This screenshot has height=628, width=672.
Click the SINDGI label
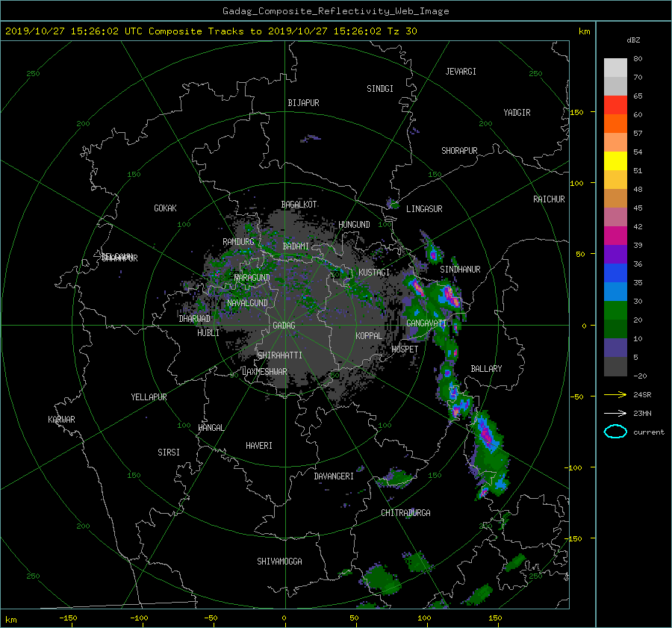pos(380,89)
